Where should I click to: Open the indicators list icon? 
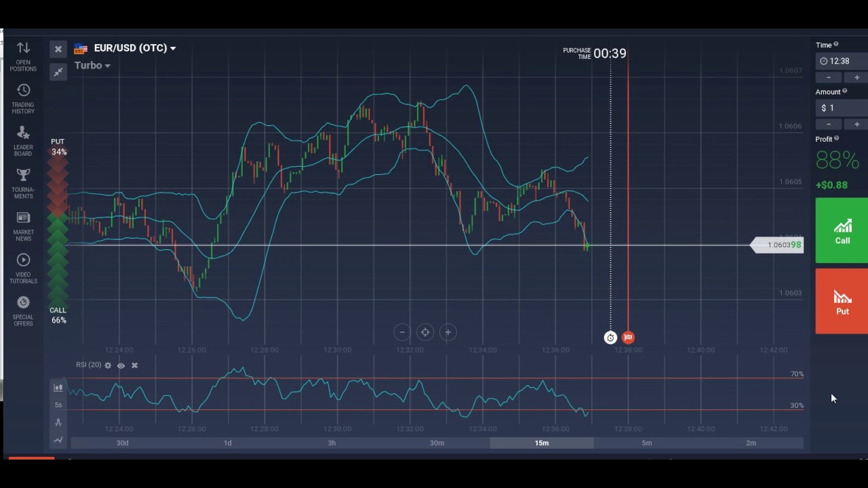coord(58,439)
